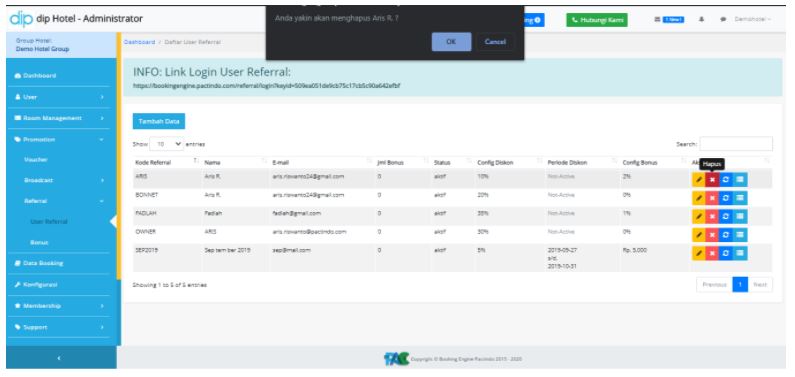The height and width of the screenshot is (377, 795).
Task: Sort table by Jml Bonus column
Action: tap(403, 162)
